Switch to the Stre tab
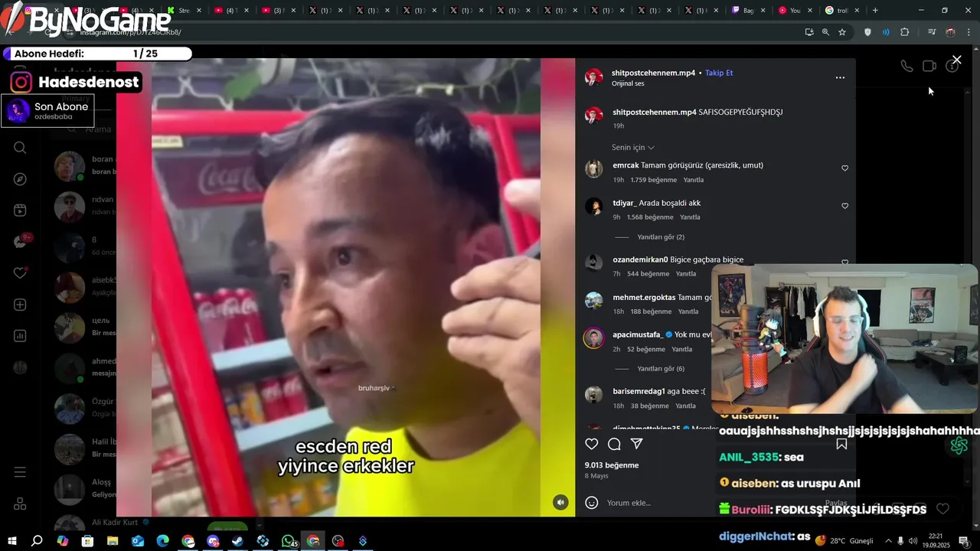 [178, 11]
